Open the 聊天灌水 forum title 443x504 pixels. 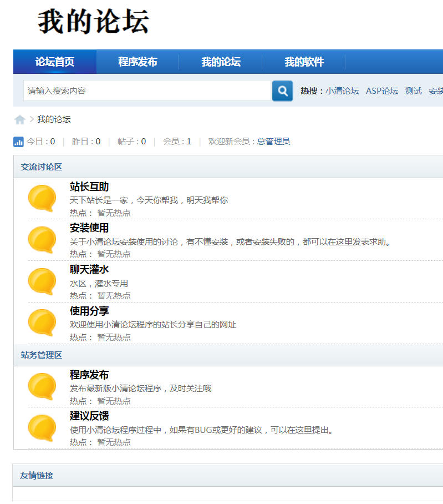[x=89, y=269]
